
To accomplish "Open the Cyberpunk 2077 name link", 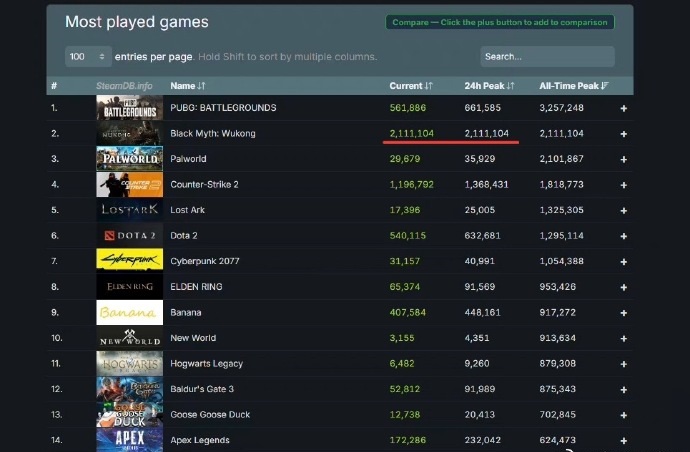I will [x=205, y=261].
